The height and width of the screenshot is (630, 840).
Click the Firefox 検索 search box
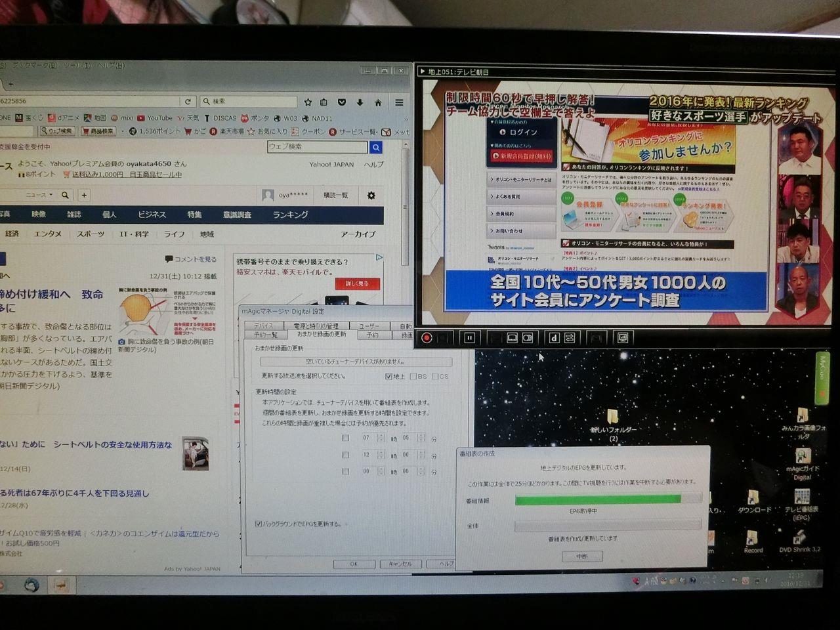pyautogui.click(x=248, y=102)
